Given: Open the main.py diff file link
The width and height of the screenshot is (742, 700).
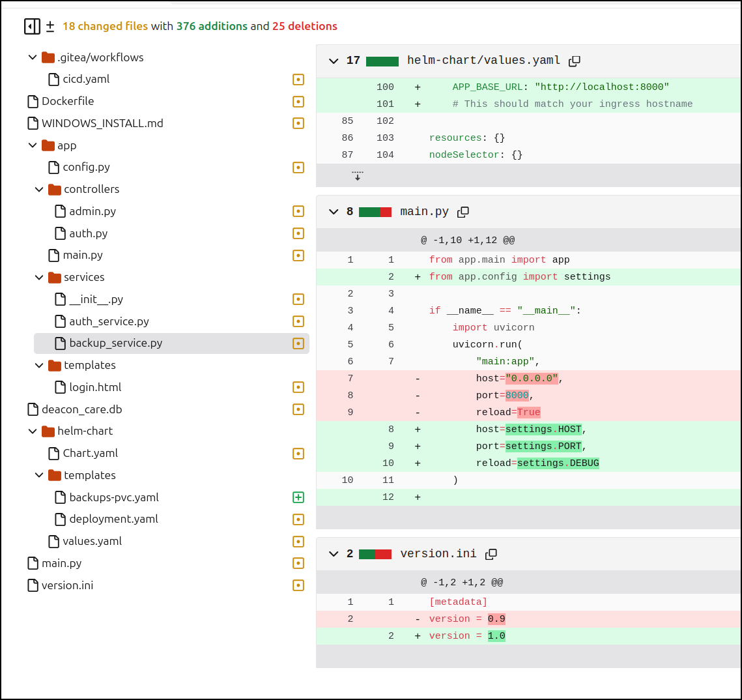Looking at the screenshot, I should [425, 212].
